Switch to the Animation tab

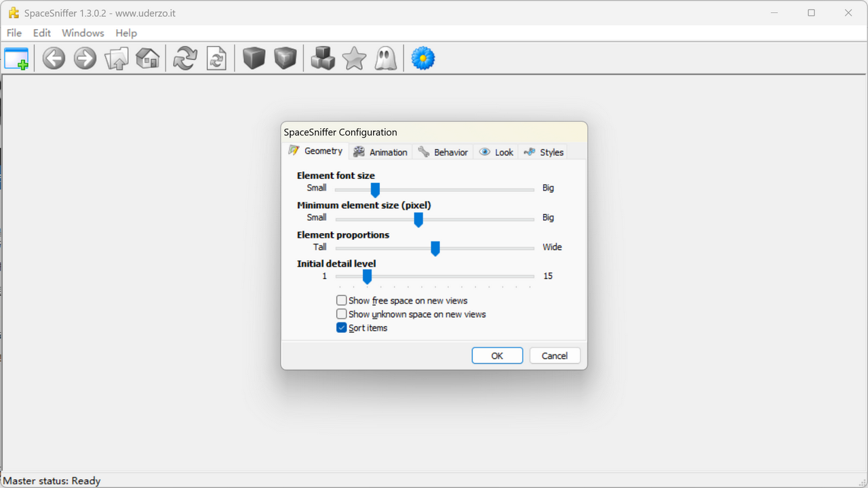[x=380, y=152]
